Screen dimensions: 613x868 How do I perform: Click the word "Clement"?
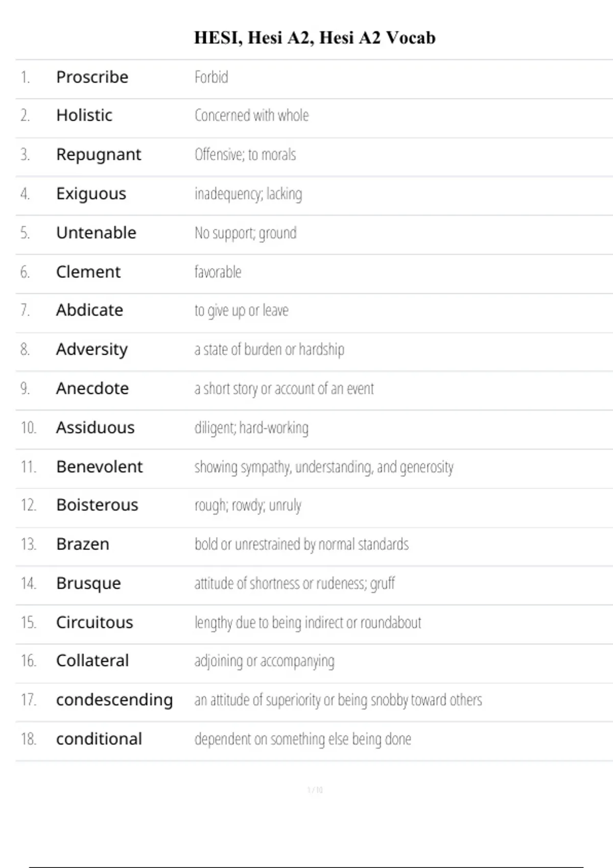(x=88, y=272)
